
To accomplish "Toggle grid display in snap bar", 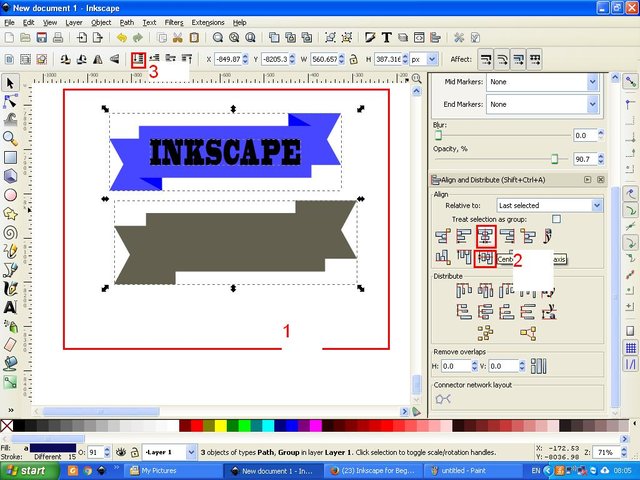I will click(631, 348).
